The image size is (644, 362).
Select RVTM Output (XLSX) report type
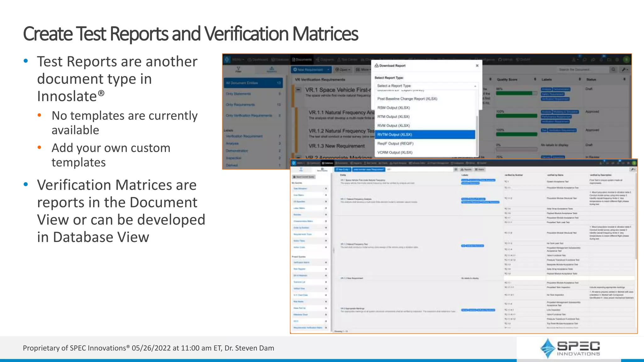click(x=425, y=134)
